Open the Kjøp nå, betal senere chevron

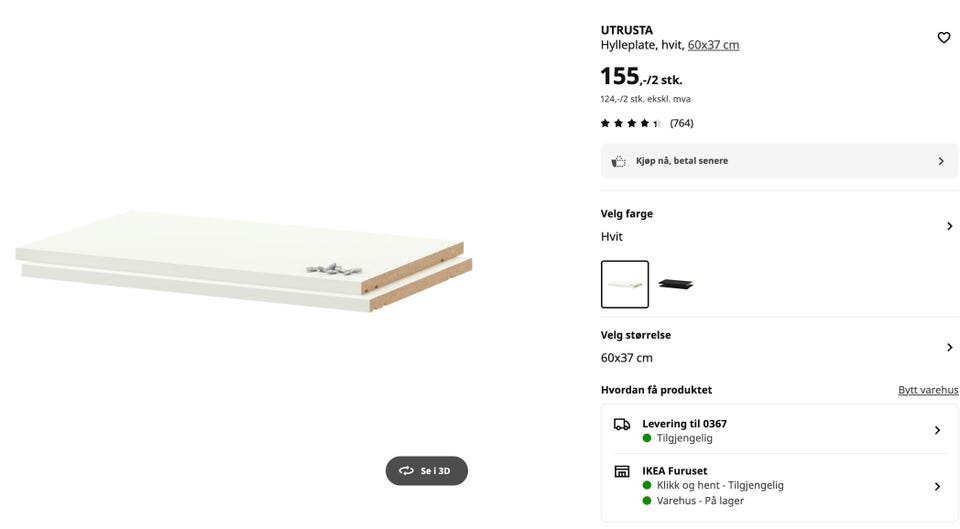click(941, 161)
